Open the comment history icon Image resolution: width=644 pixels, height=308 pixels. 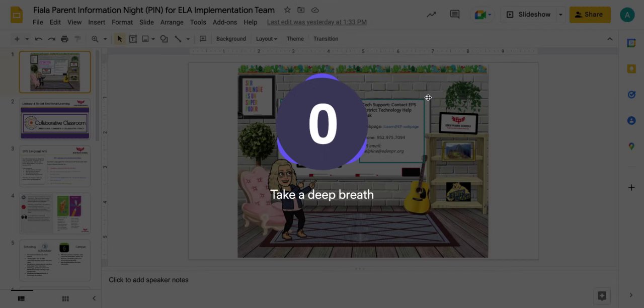click(x=455, y=15)
